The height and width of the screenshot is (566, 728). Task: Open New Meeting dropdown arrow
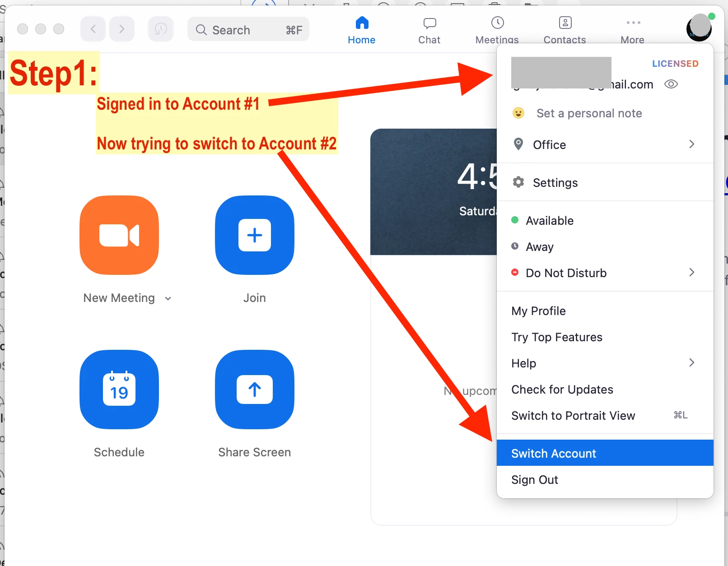(x=168, y=298)
